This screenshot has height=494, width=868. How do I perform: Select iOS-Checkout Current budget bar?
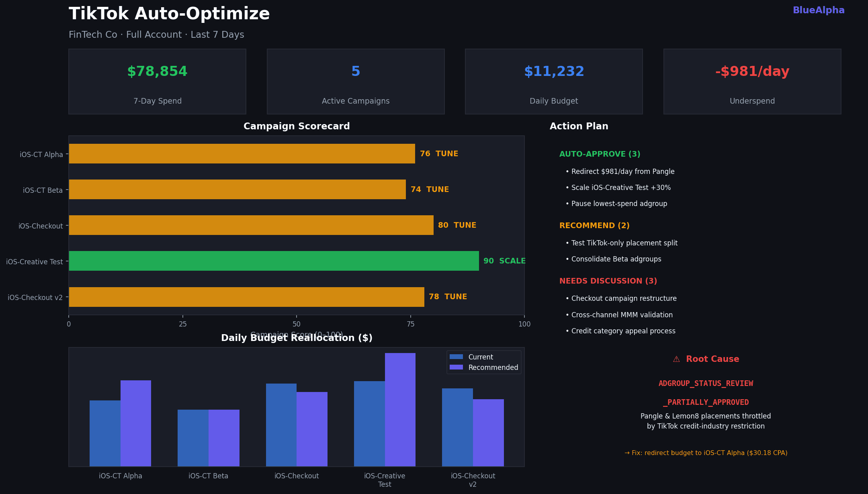[x=281, y=425]
